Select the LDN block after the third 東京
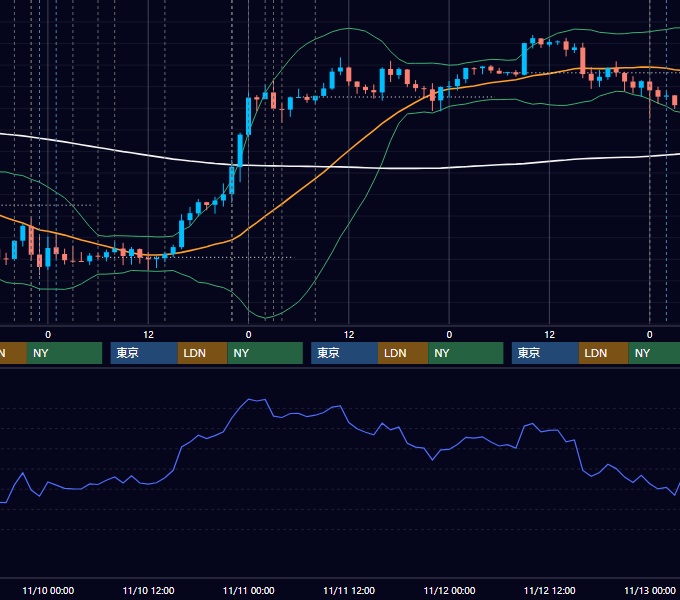Viewport: 680px width, 600px height. click(x=603, y=353)
